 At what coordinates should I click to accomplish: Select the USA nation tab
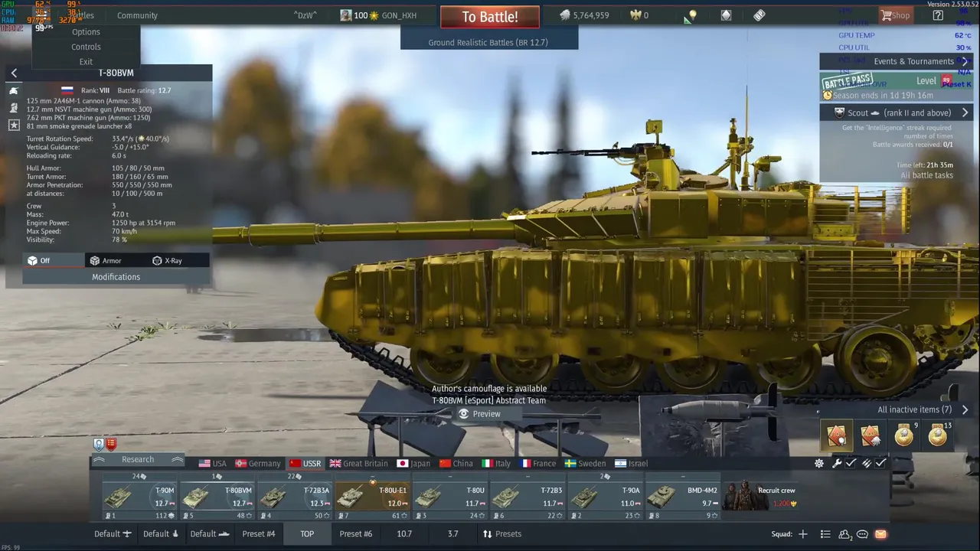(x=213, y=463)
